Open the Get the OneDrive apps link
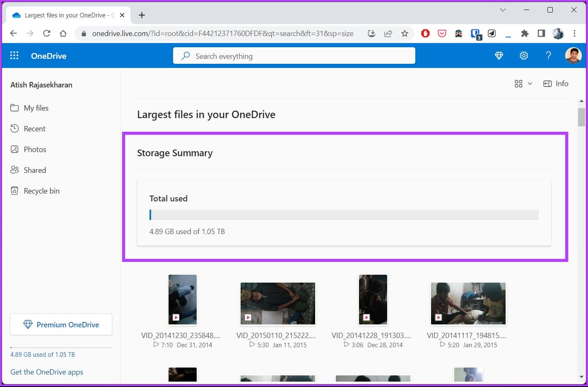The image size is (588, 387). click(46, 372)
